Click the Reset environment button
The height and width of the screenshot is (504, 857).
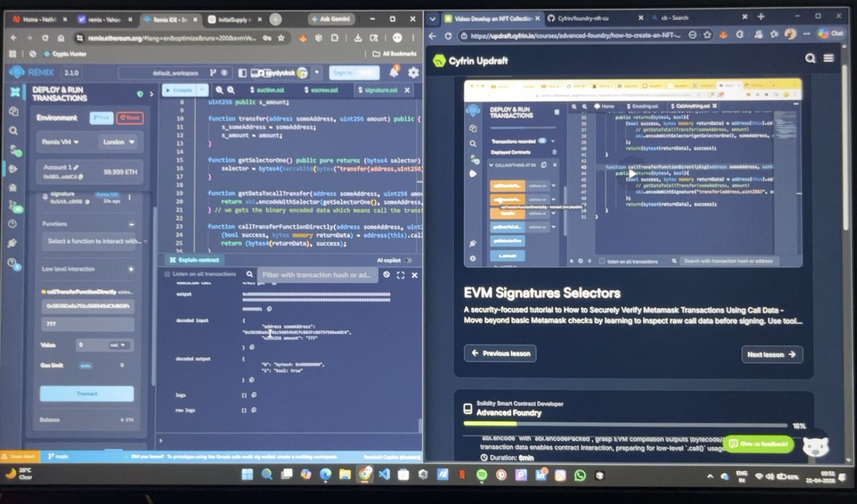pos(130,118)
